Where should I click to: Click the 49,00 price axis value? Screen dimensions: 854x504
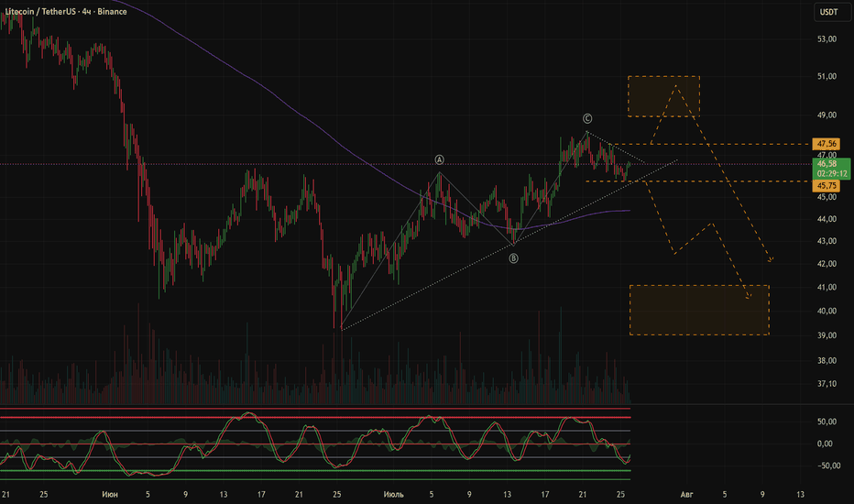827,115
